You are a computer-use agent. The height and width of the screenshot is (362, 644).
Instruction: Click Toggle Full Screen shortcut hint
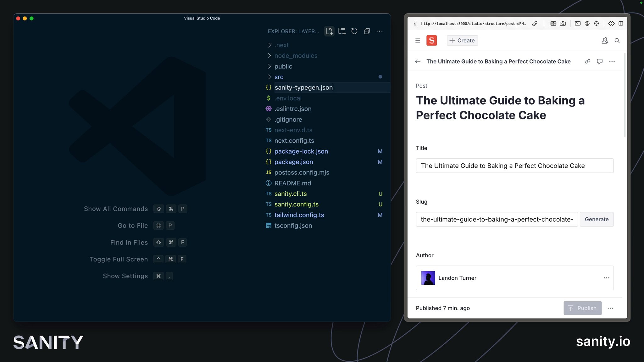tap(138, 259)
